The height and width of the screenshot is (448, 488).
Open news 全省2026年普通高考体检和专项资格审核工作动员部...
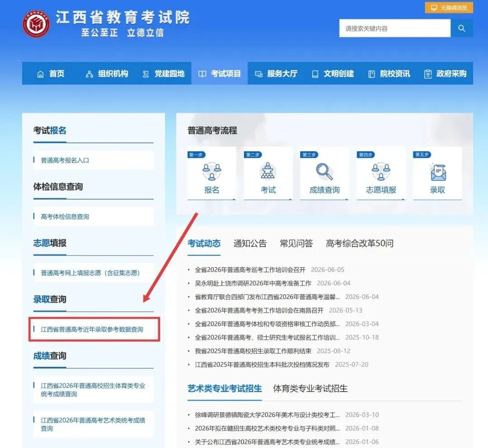click(267, 324)
